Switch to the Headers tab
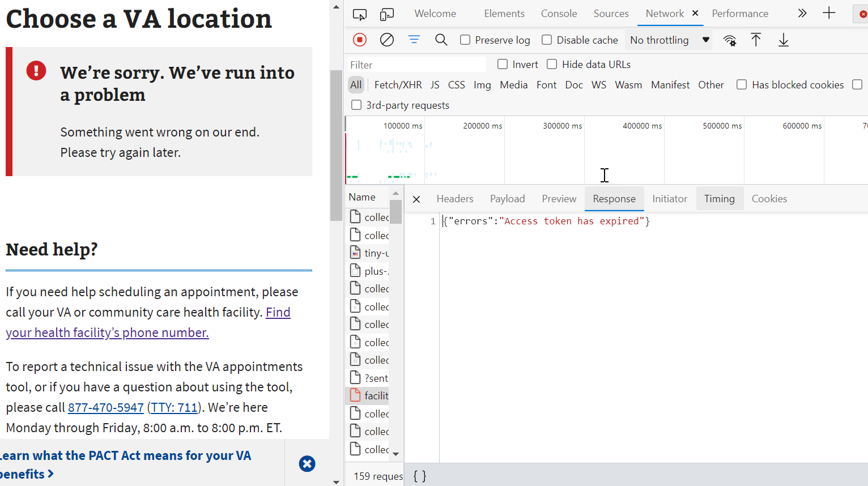Image resolution: width=868 pixels, height=486 pixels. [454, 198]
